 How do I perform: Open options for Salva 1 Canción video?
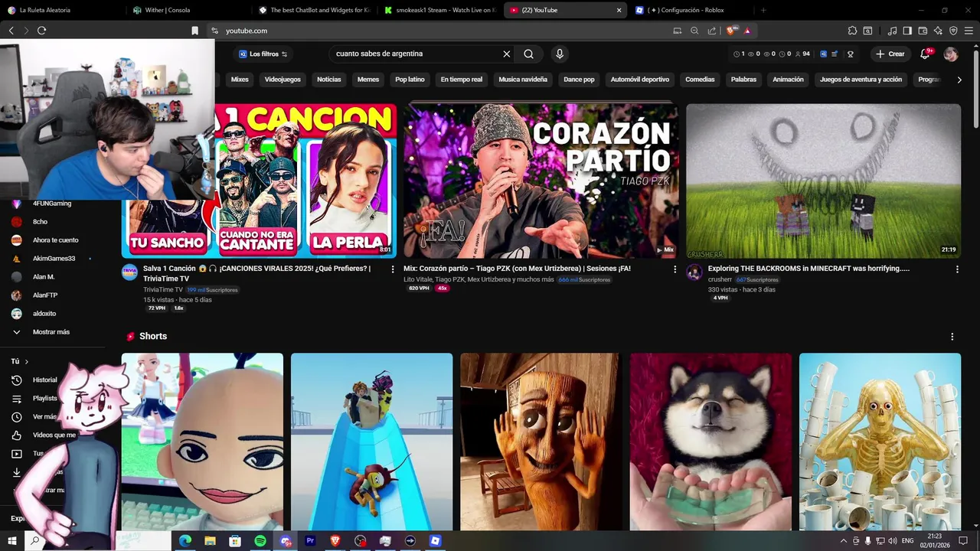point(393,269)
